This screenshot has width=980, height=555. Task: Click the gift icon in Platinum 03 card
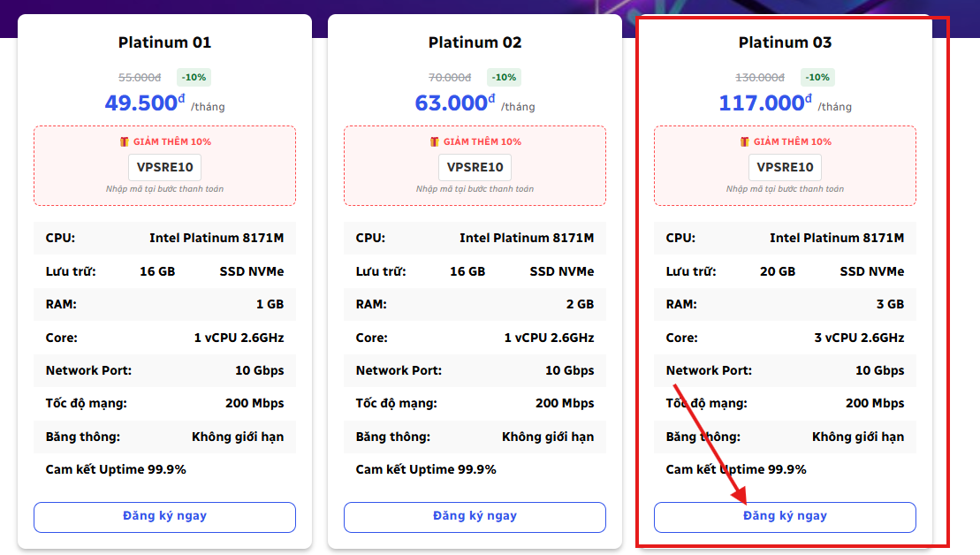[x=745, y=141]
